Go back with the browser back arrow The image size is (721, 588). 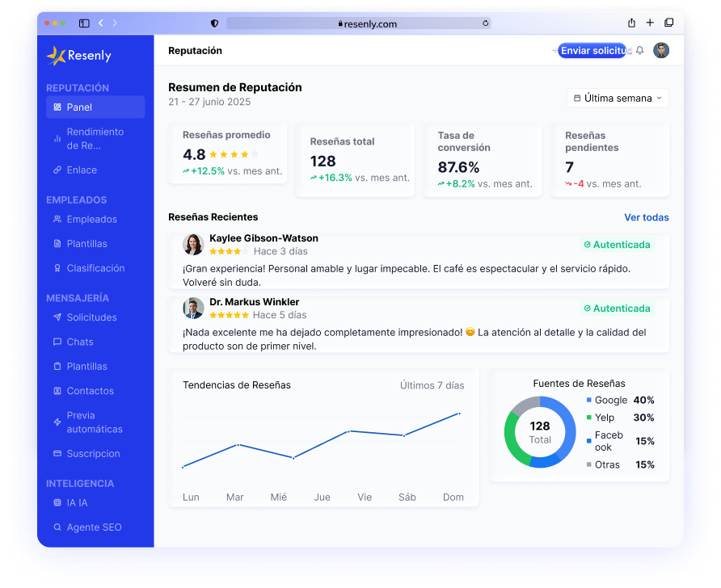coord(101,23)
